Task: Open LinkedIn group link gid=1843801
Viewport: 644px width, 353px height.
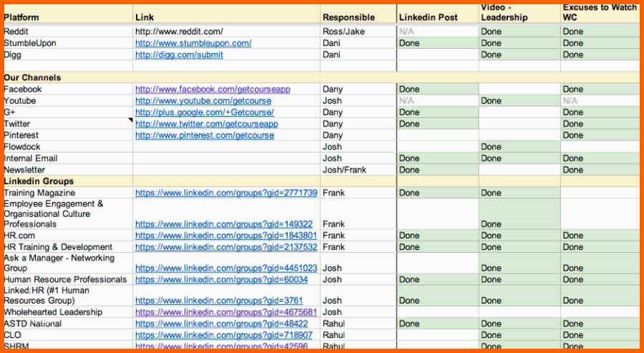Action: coord(226,236)
